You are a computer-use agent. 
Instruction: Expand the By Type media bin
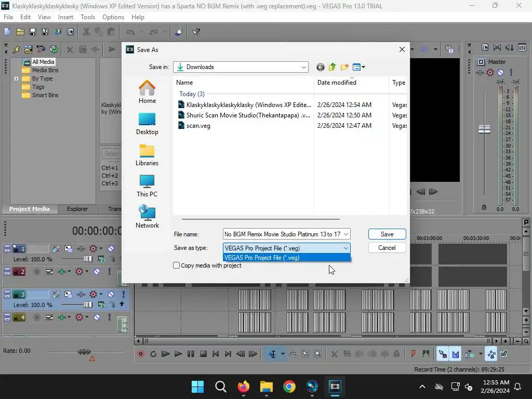[x=16, y=78]
